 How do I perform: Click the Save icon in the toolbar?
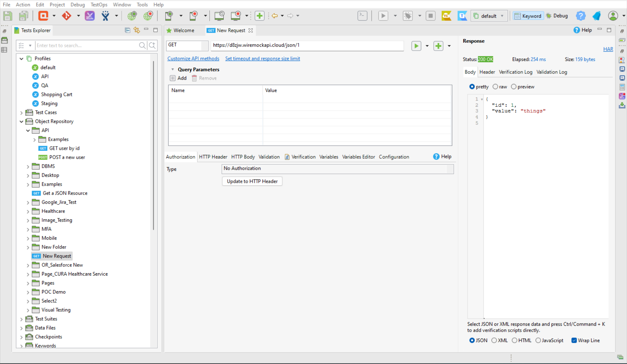8,16
